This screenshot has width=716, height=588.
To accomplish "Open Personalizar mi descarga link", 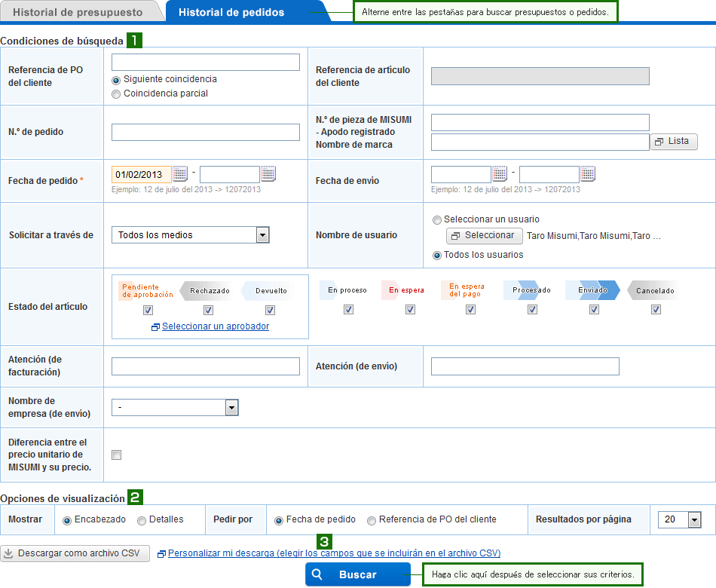I will (x=334, y=553).
